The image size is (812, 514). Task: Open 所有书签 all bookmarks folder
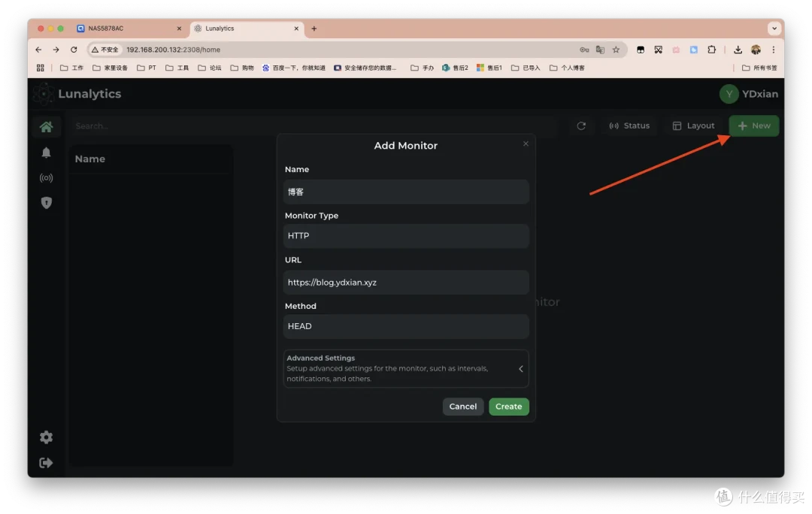pyautogui.click(x=759, y=68)
